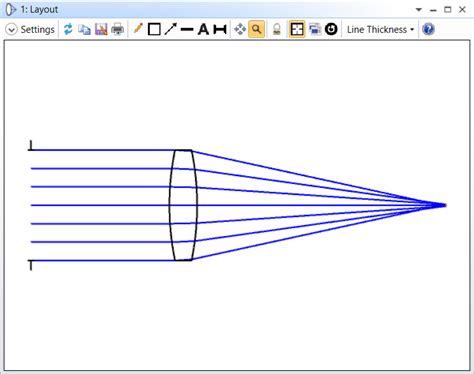Select the line drawing tool

click(187, 30)
